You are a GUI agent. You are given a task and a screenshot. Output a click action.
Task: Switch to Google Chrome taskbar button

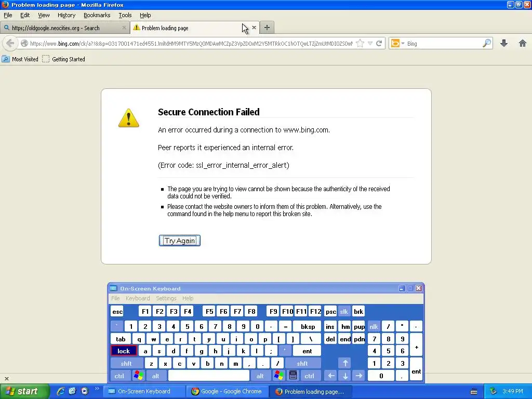(x=227, y=391)
